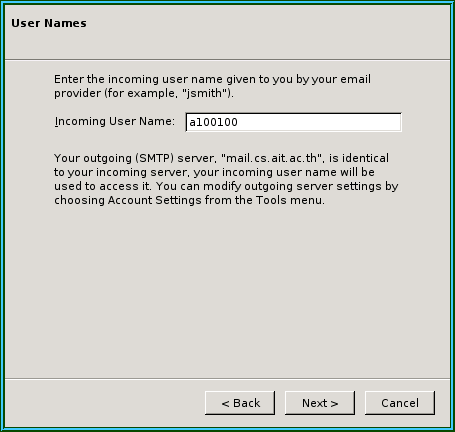The image size is (455, 432).
Task: Advance to the next wizard page
Action: point(320,403)
